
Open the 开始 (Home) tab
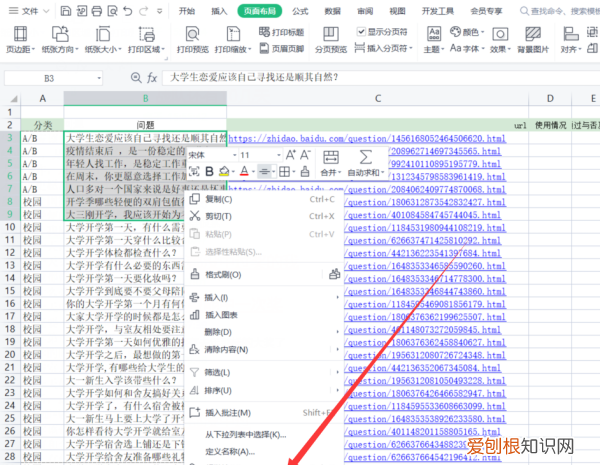pos(187,11)
